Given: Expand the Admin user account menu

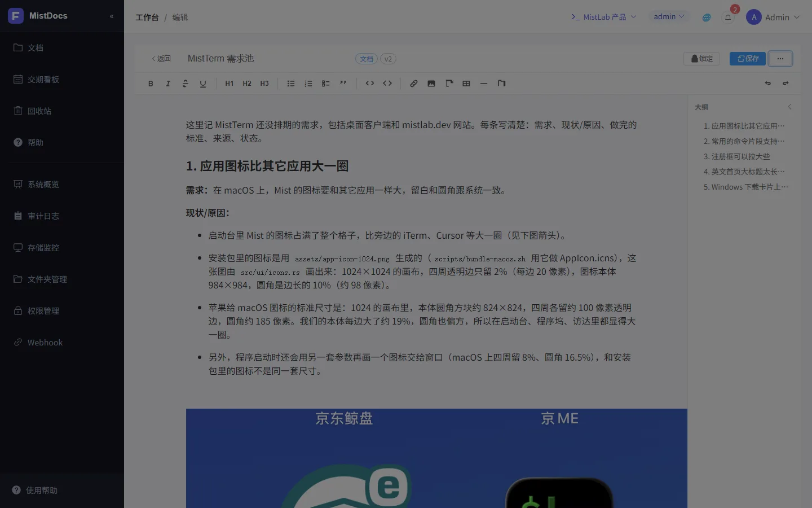Looking at the screenshot, I should click(773, 17).
